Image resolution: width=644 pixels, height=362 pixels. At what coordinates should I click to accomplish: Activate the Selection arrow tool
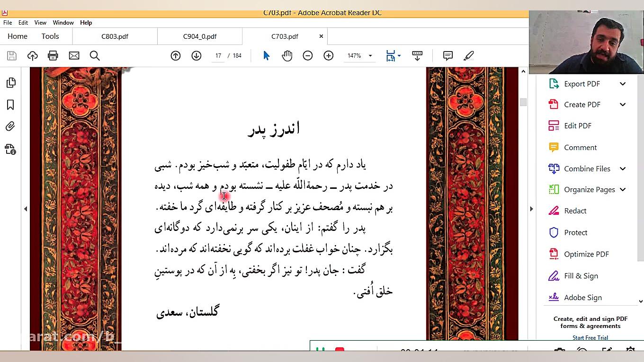point(266,55)
